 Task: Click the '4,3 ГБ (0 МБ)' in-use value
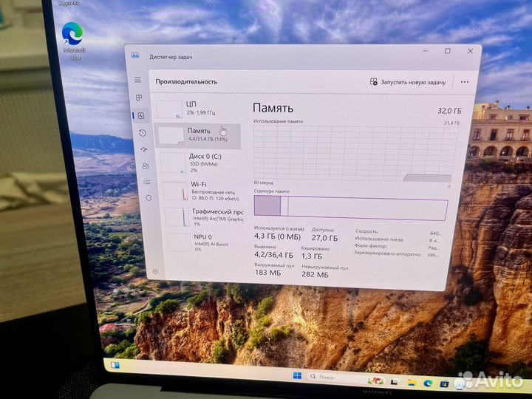pos(278,236)
